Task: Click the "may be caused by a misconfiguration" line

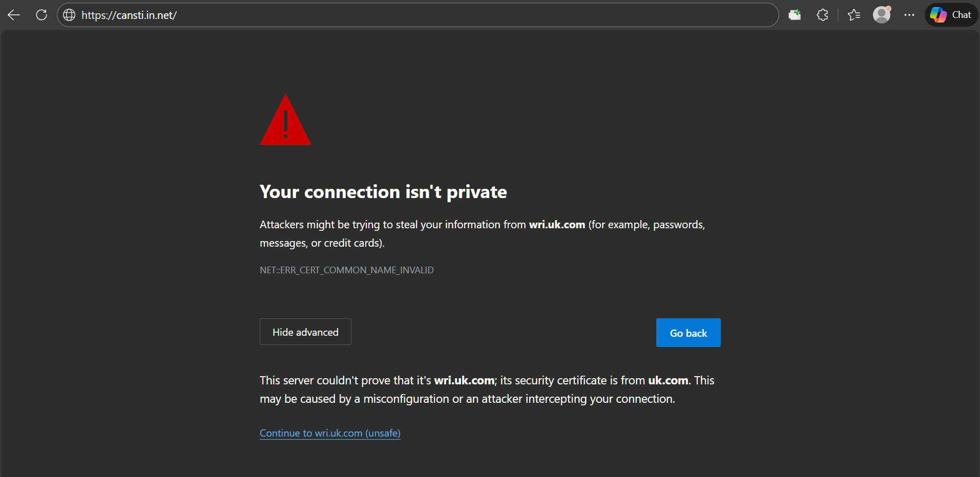Action: (x=467, y=399)
